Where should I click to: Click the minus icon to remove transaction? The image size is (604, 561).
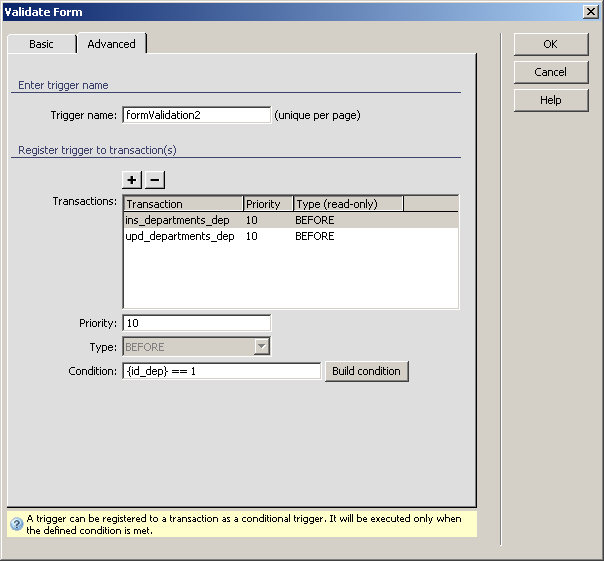[155, 180]
